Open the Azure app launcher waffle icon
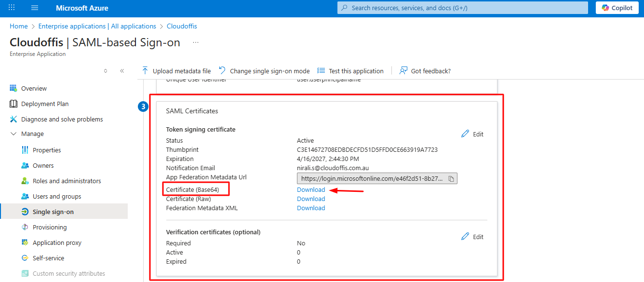Screen dimensions: 644x282 point(12,8)
